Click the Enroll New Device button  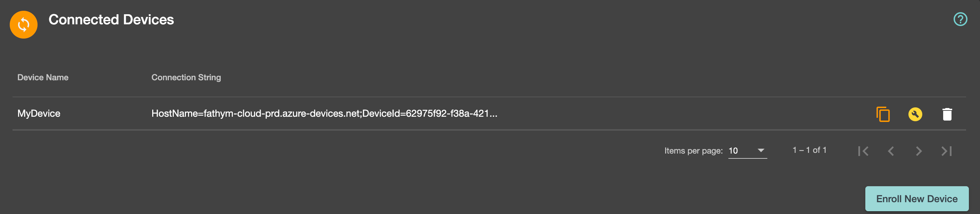[x=917, y=199]
